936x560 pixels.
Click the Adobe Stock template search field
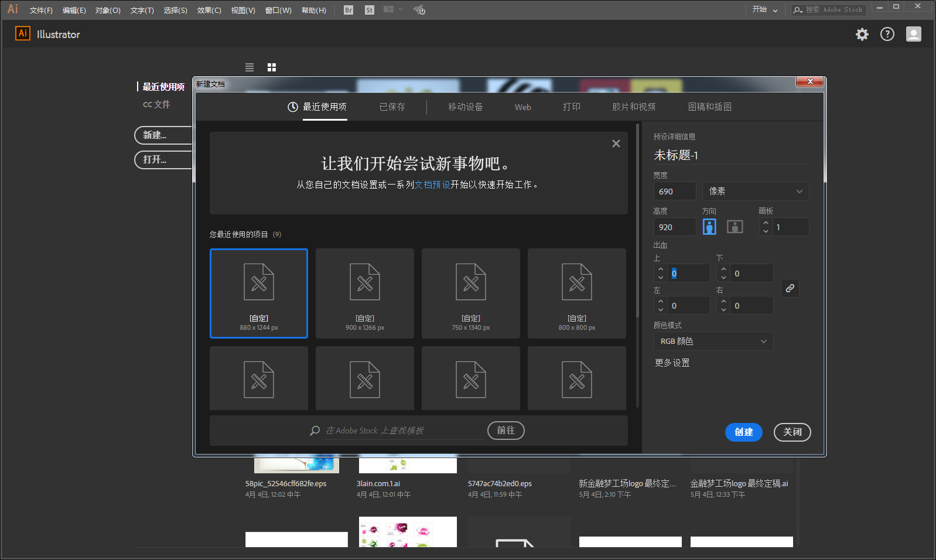point(404,431)
